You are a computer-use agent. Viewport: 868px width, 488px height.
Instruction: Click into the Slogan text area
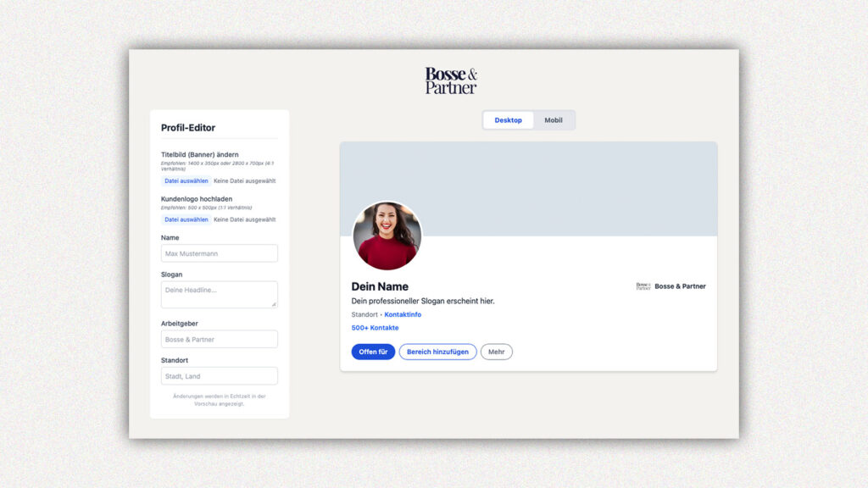pyautogui.click(x=217, y=294)
